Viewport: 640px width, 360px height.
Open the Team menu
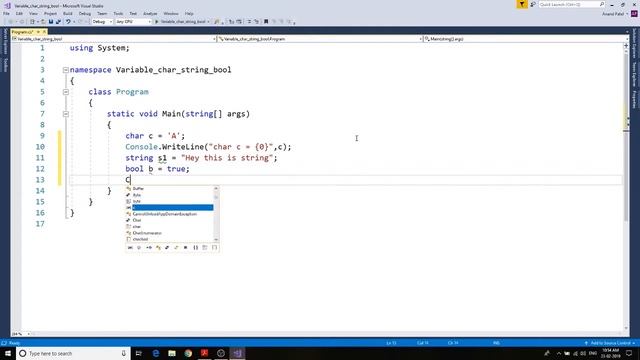tap(102, 13)
